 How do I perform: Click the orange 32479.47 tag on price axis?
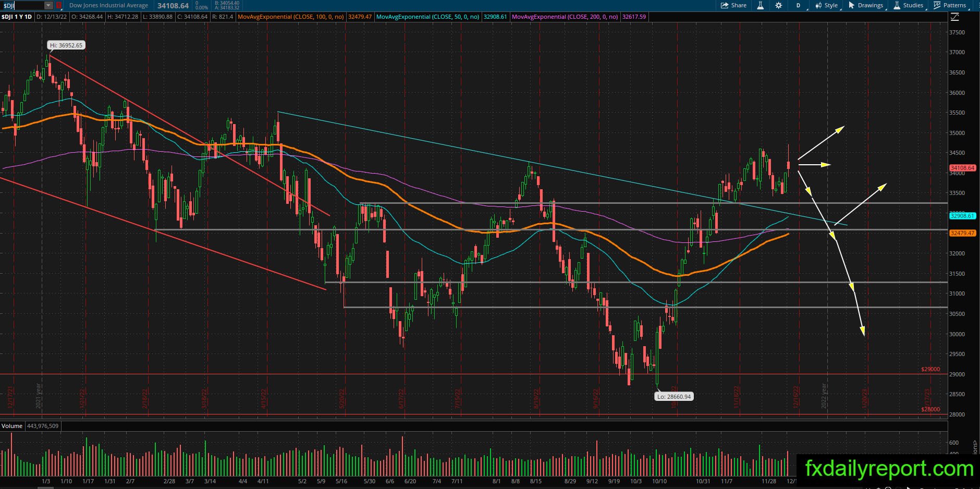(x=962, y=233)
